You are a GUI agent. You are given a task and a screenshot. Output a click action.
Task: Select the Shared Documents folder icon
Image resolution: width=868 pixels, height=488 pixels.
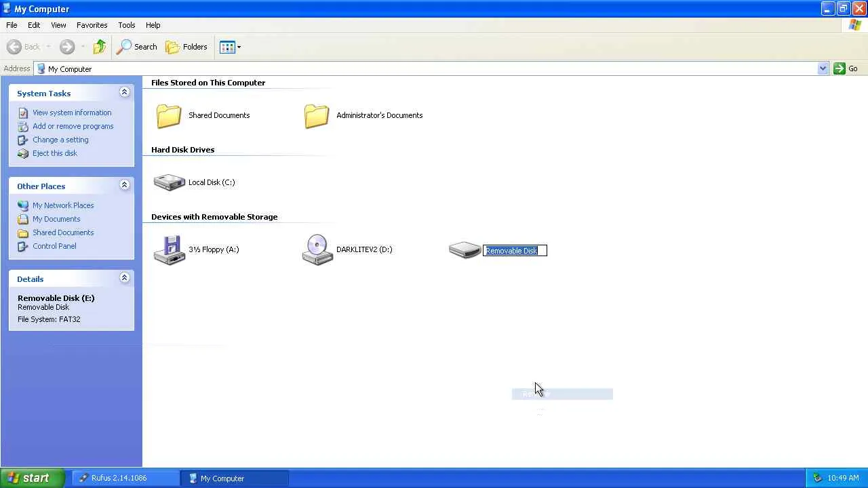169,116
